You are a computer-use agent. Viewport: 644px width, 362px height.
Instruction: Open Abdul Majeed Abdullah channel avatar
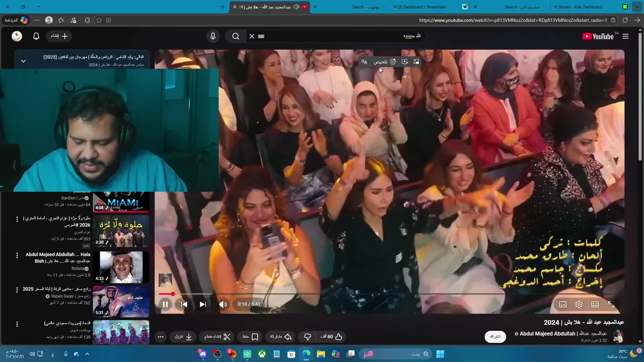618,336
